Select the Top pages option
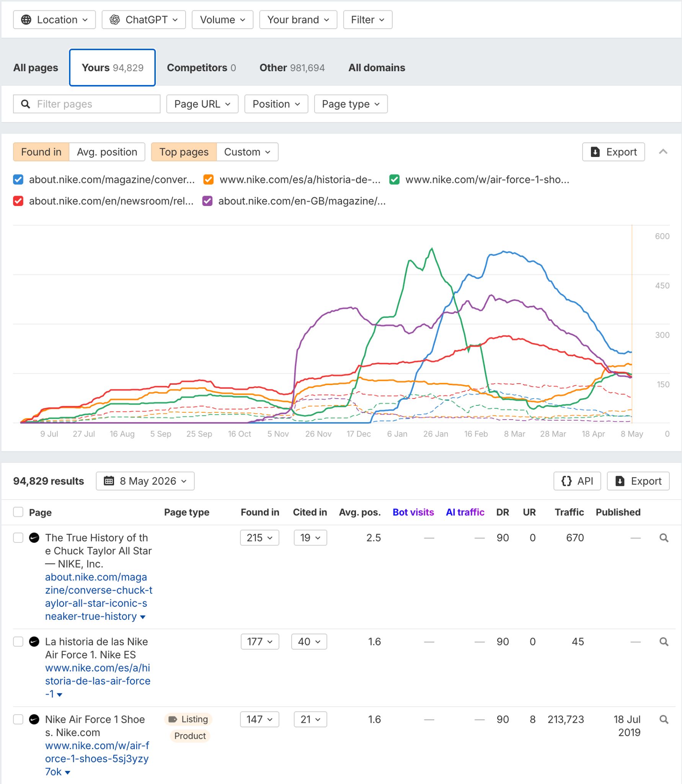Image resolution: width=682 pixels, height=784 pixels. 184,152
